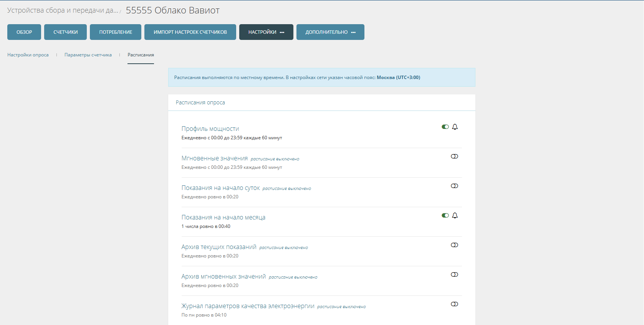The height and width of the screenshot is (325, 644).
Task: Expand the Дополнительно dropdown menu
Action: [x=330, y=32]
